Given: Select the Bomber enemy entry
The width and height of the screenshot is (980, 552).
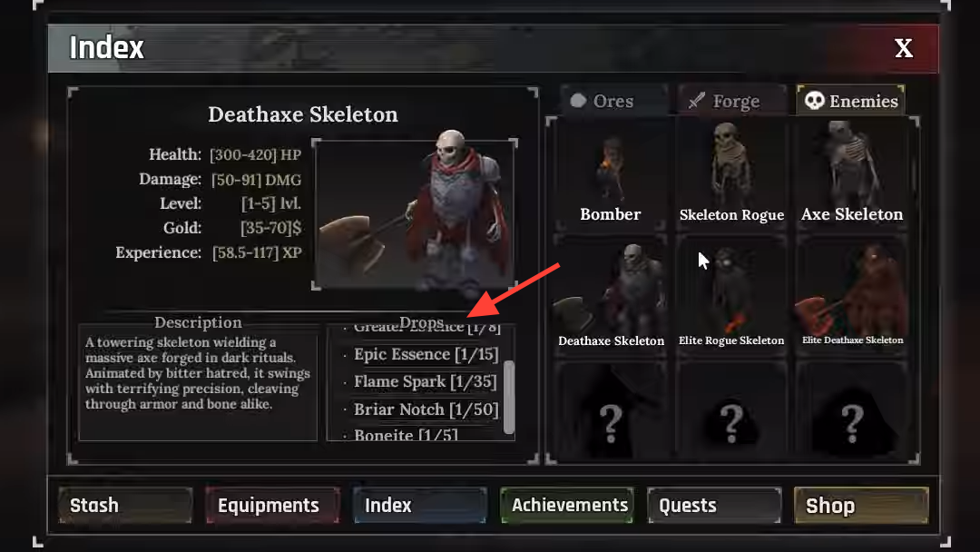Looking at the screenshot, I should [611, 175].
